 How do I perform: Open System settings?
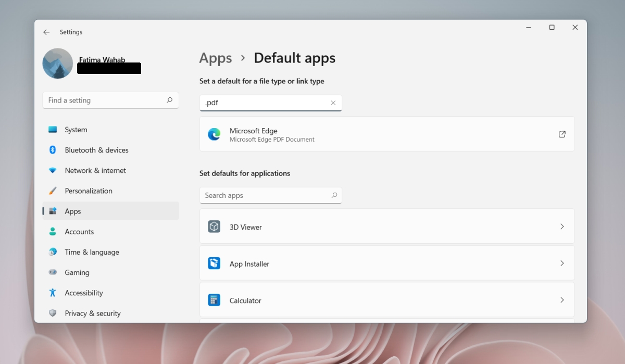click(x=110, y=130)
